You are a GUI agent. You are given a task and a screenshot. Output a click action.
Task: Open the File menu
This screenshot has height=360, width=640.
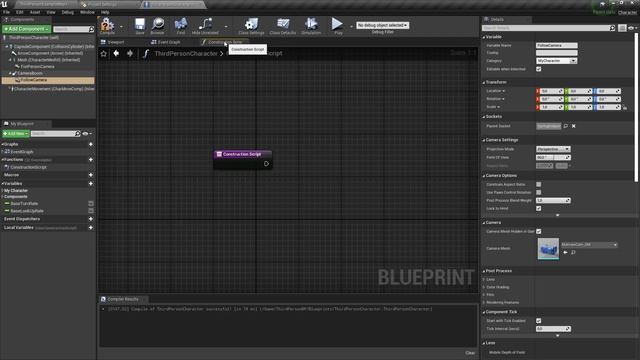[x=7, y=12]
